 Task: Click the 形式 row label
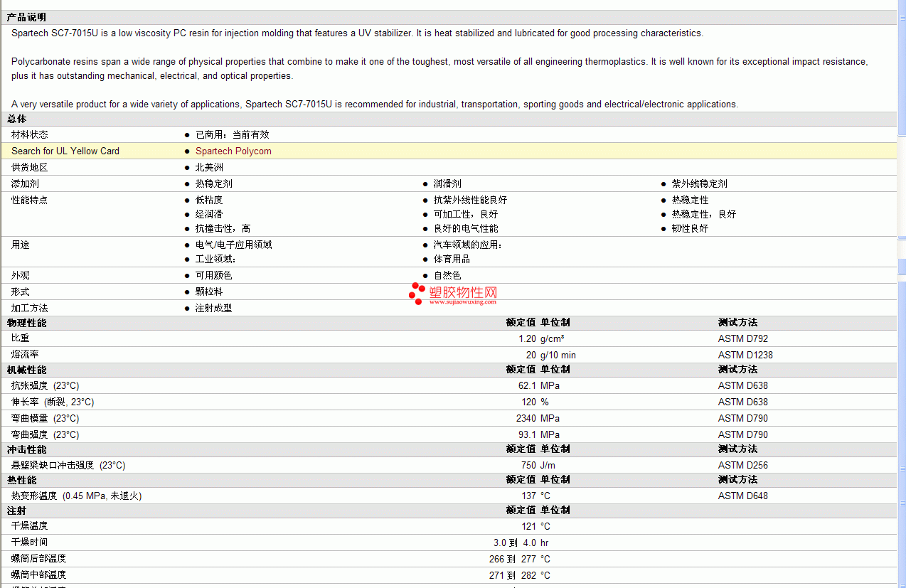(21, 292)
